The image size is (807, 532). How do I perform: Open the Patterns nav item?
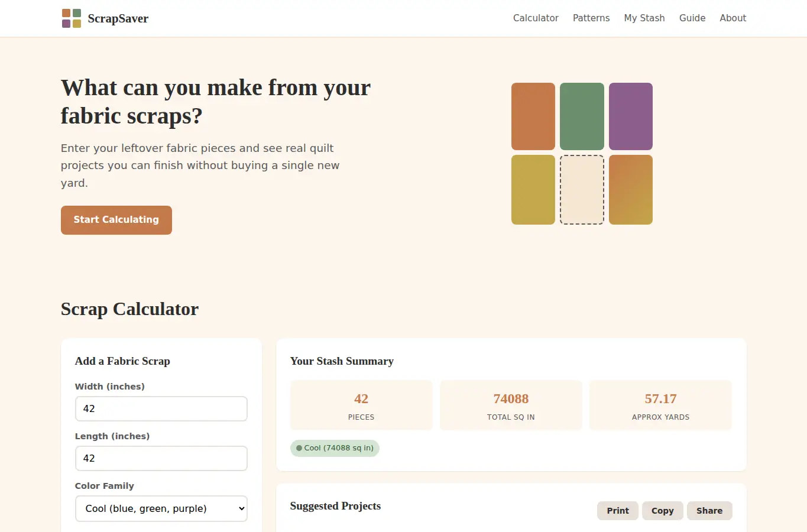[591, 18]
